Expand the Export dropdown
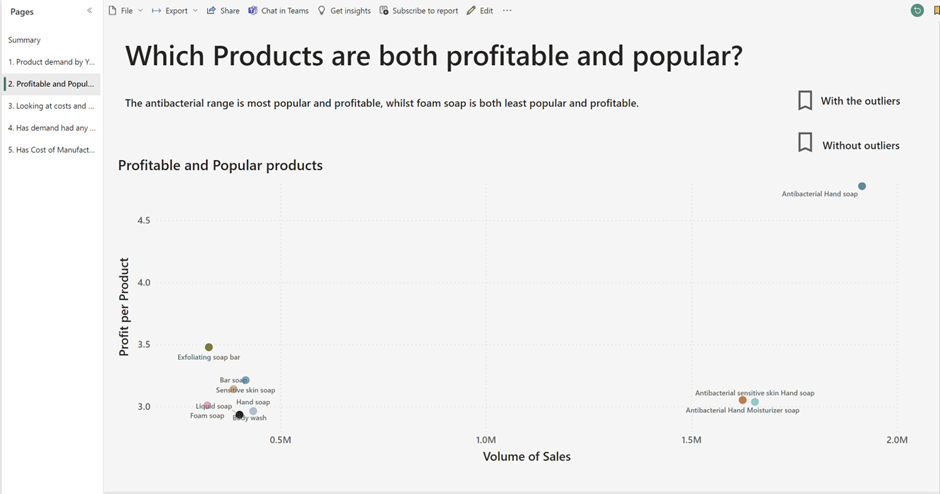The image size is (940, 494). coord(176,11)
